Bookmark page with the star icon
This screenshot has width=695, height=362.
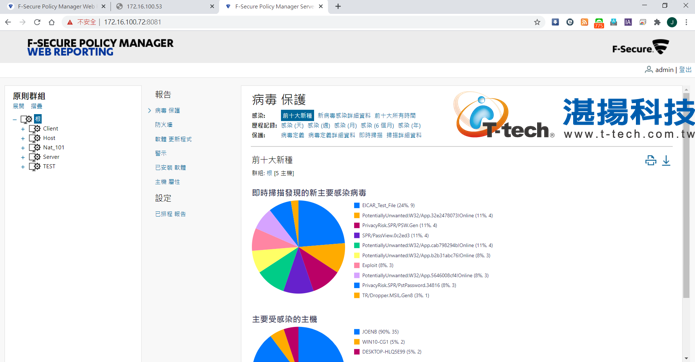pos(537,22)
